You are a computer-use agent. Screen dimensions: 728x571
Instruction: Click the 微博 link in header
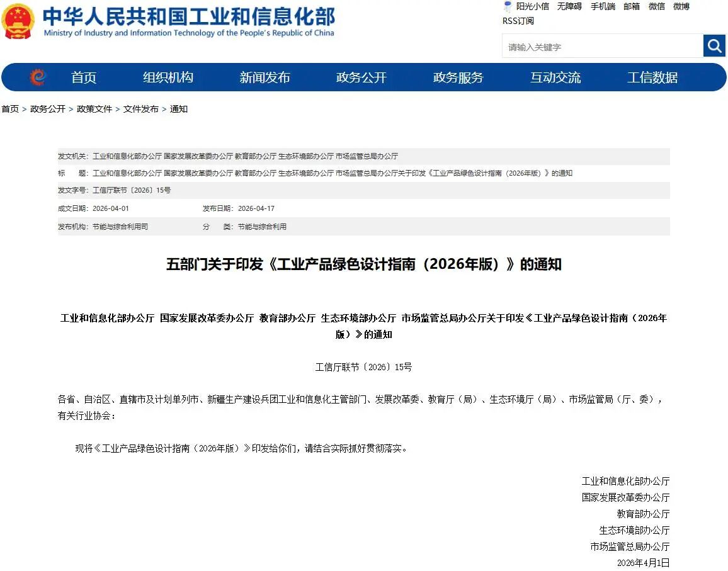tap(681, 6)
